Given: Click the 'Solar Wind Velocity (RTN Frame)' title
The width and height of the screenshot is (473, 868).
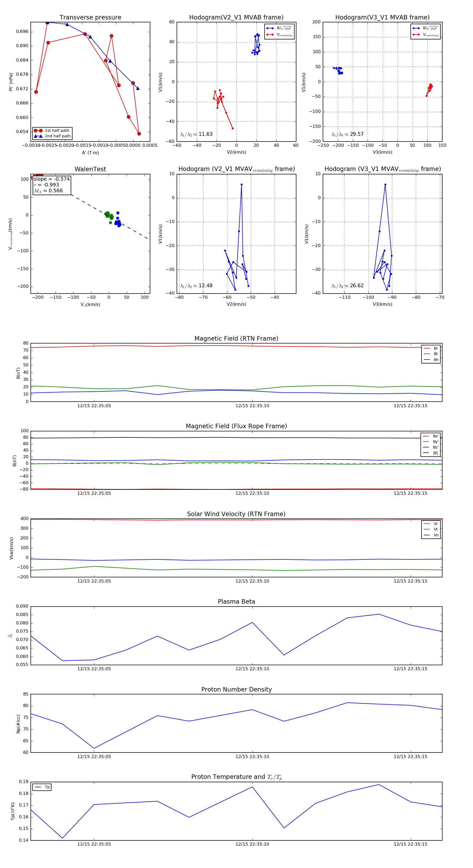Looking at the screenshot, I should (236, 514).
